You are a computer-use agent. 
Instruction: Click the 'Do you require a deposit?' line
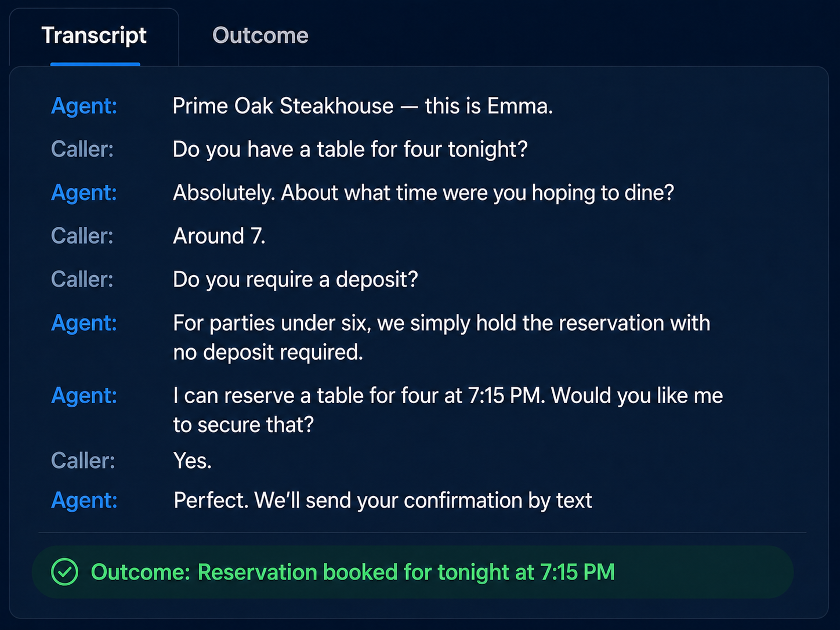point(295,280)
